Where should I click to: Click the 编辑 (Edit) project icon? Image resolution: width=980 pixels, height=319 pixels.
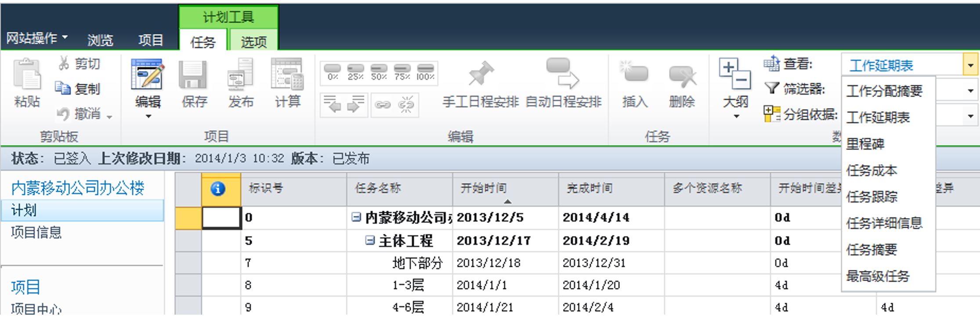(148, 75)
